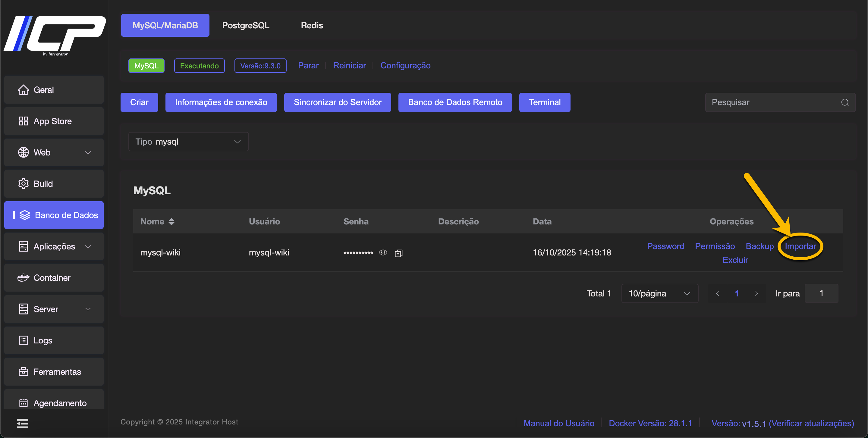Open the Tipo mysql dropdown
The height and width of the screenshot is (438, 868).
(188, 142)
